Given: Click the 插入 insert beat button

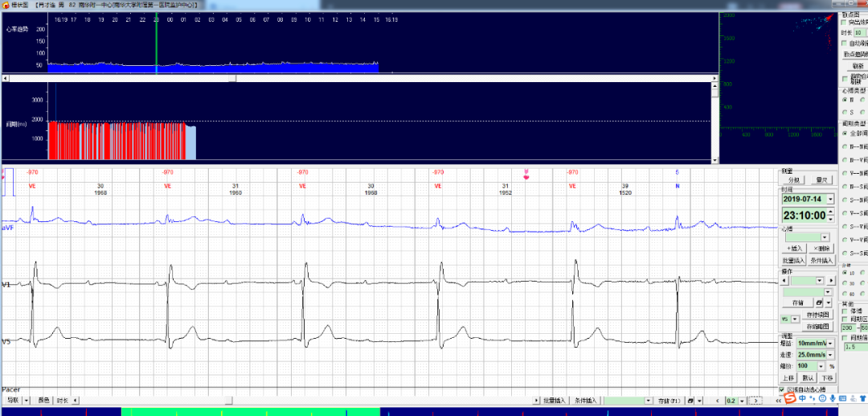Looking at the screenshot, I should (x=794, y=249).
